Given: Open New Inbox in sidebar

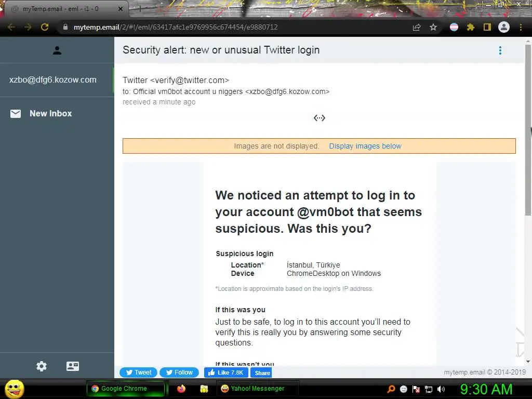Looking at the screenshot, I should (x=50, y=113).
